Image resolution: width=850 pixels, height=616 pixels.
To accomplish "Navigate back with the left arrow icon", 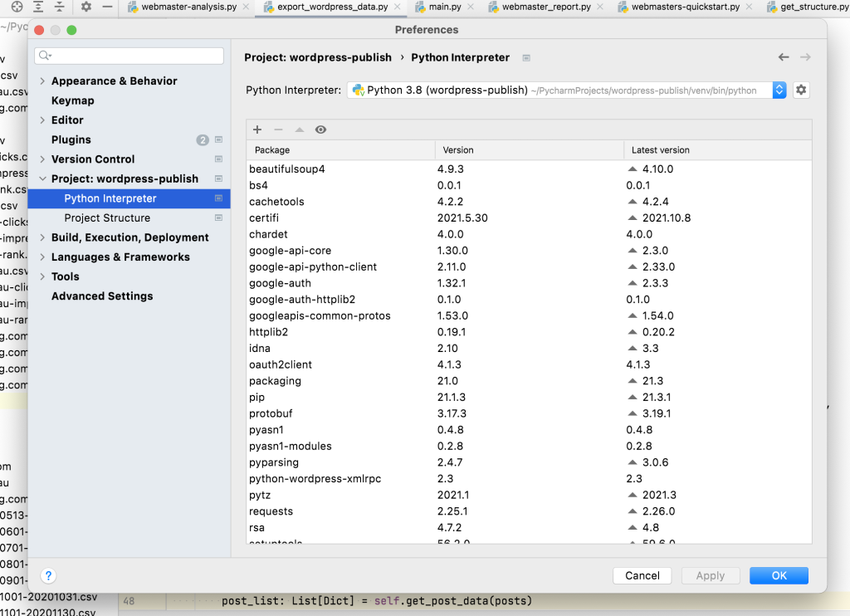I will [x=783, y=57].
